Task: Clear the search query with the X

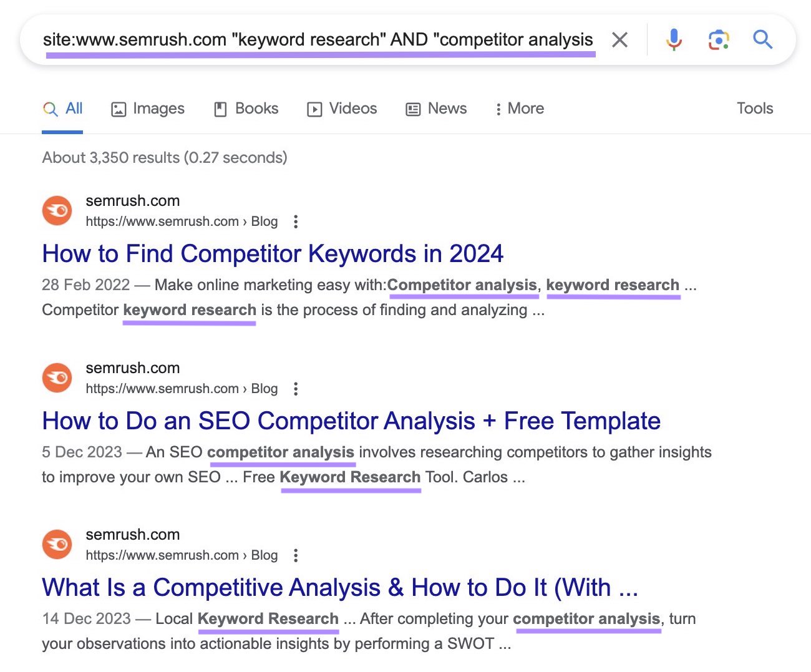Action: pyautogui.click(x=619, y=39)
